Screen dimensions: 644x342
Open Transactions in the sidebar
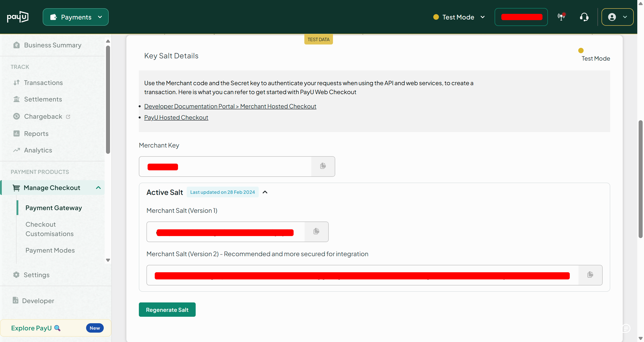click(43, 82)
